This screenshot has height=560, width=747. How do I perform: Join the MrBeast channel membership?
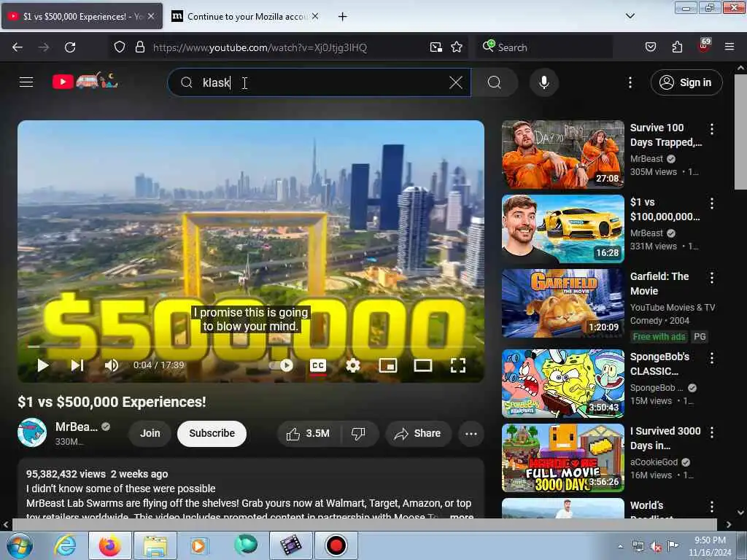coord(150,433)
